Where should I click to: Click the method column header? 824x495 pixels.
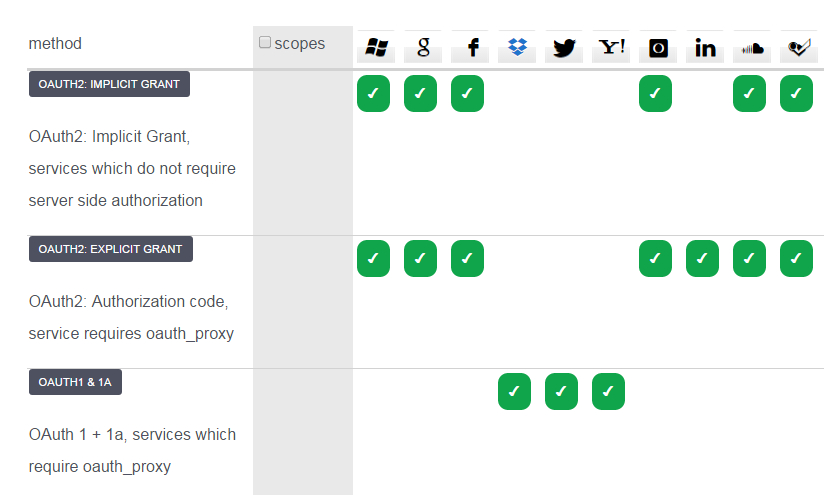click(55, 44)
